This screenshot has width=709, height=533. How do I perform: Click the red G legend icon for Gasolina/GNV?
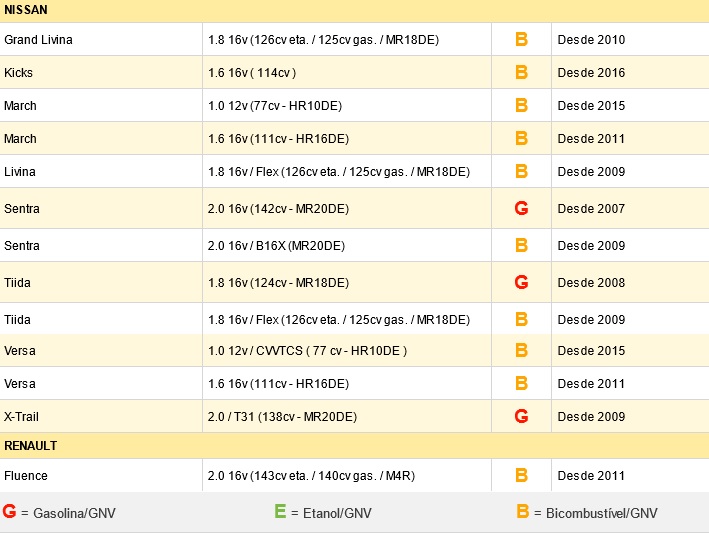click(x=9, y=511)
